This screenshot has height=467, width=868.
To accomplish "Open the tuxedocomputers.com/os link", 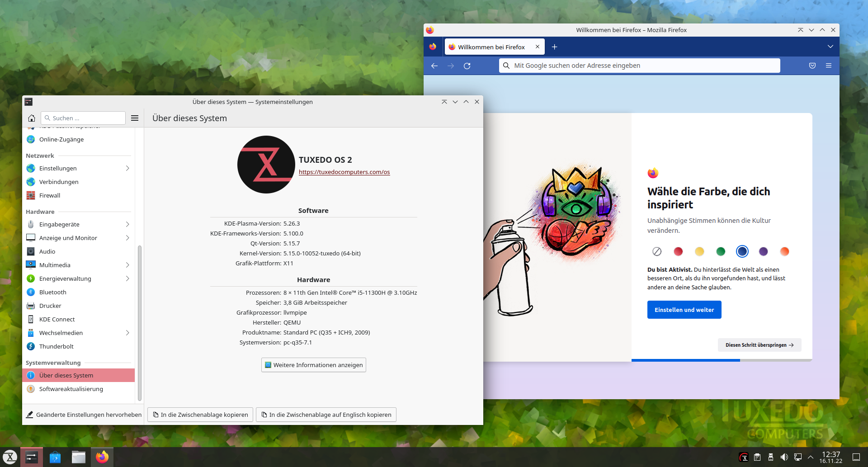I will [344, 172].
